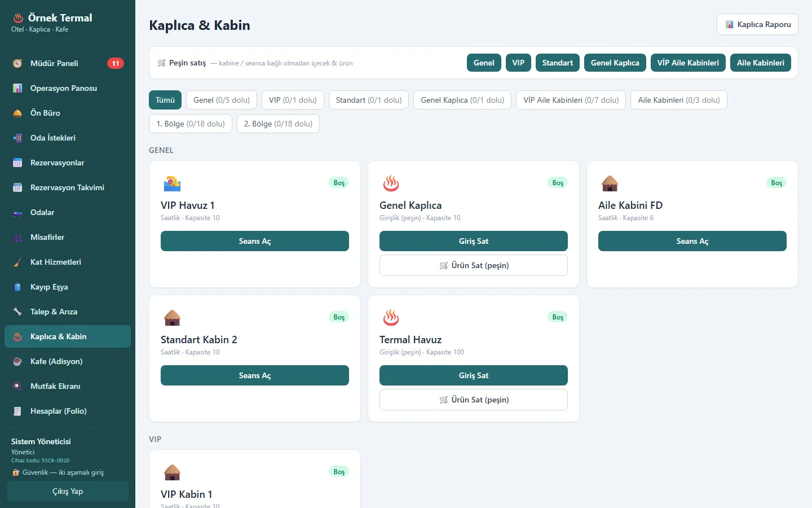The image size is (812, 508).
Task: Open Müdür Paneli via its sidebar icon
Action: pos(17,63)
